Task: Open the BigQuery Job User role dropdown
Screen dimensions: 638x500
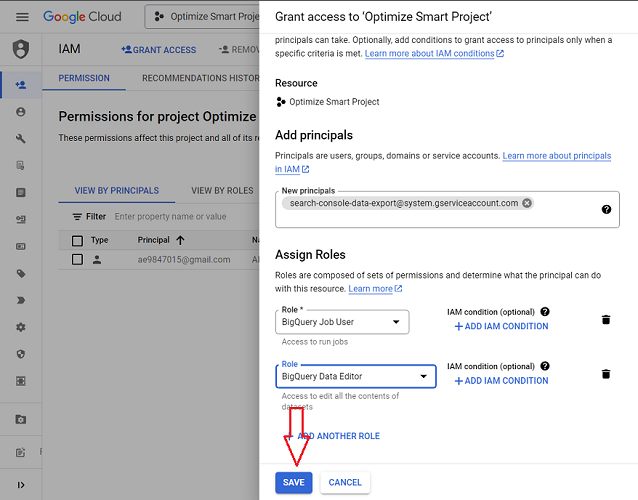Action: point(342,321)
